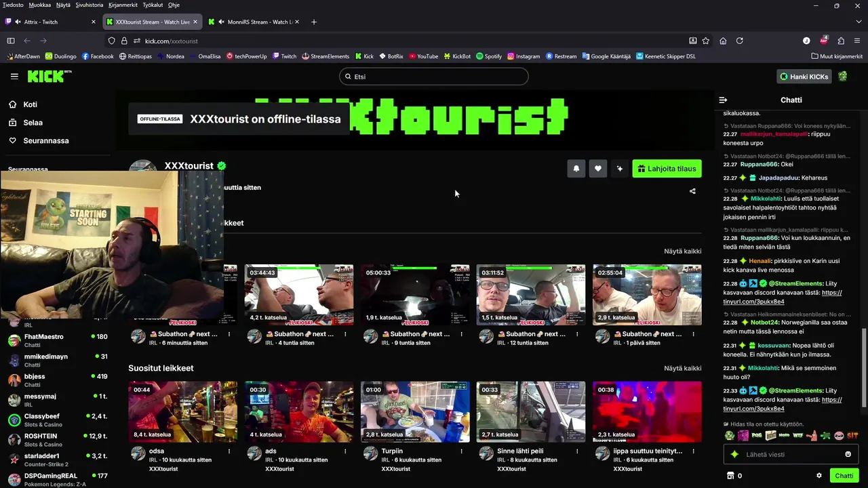Open Firefox application menu
Screen dimensions: 868x488
click(x=858, y=41)
